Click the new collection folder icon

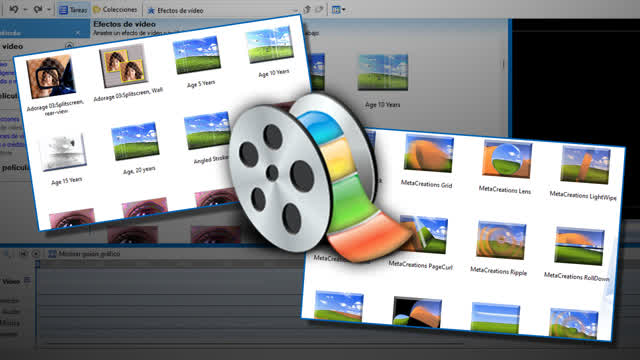coord(319,9)
